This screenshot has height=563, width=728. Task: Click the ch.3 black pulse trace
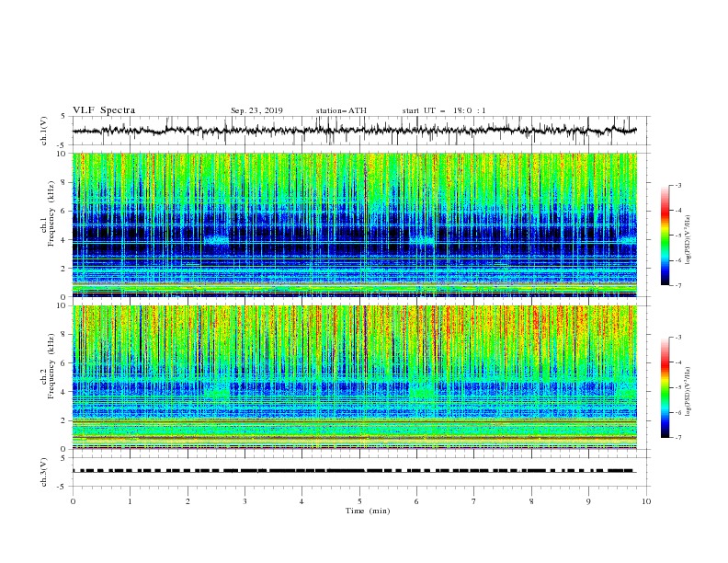(355, 471)
